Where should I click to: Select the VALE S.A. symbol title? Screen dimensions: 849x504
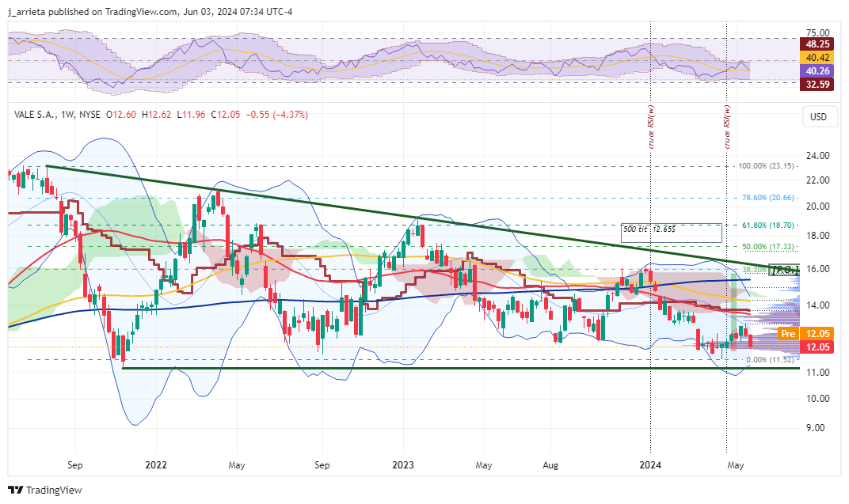click(34, 115)
